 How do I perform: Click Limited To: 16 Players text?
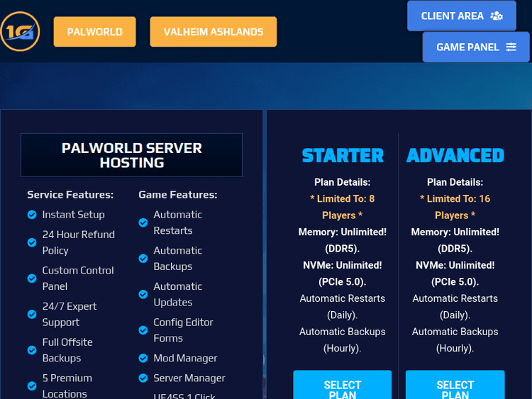pyautogui.click(x=455, y=207)
